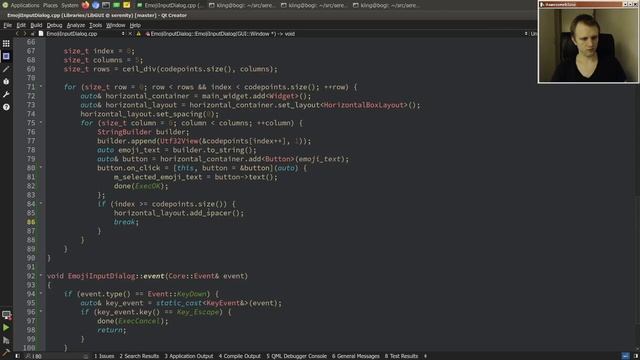Open the File menu

[x=8, y=25]
